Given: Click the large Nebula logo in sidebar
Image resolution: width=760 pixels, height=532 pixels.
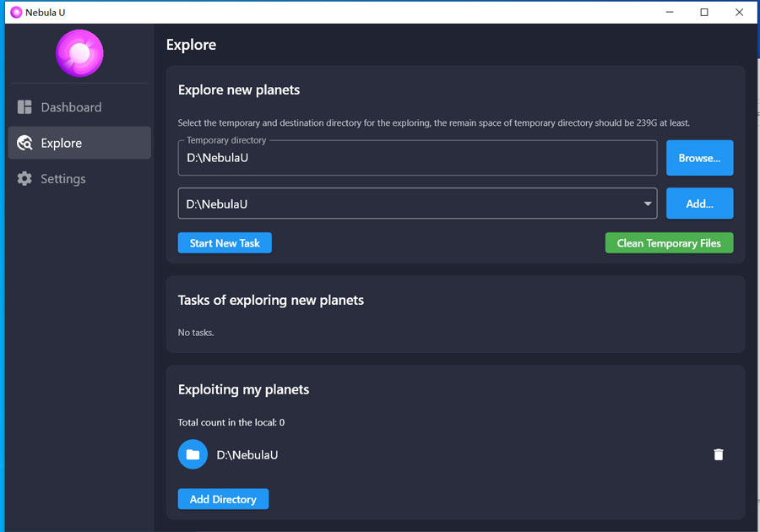Looking at the screenshot, I should [x=79, y=53].
